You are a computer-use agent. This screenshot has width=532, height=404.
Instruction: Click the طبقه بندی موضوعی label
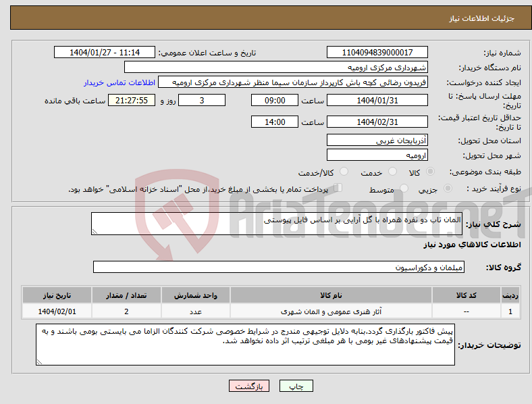point(485,172)
